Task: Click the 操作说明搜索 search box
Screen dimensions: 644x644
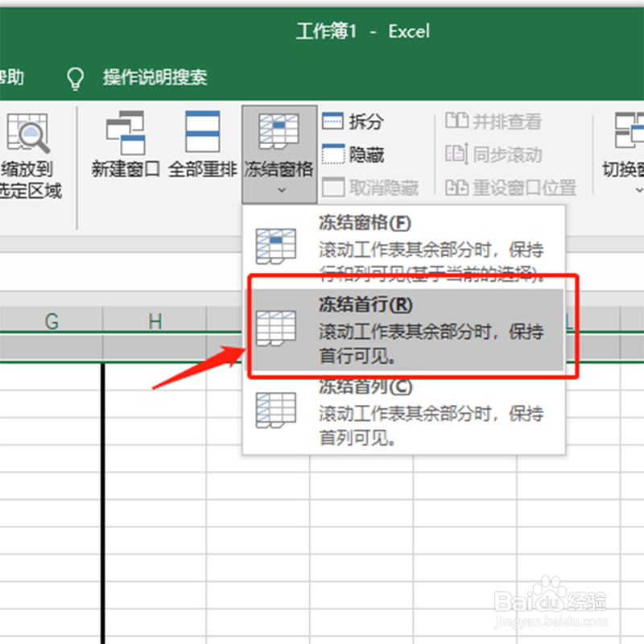Action: [155, 76]
